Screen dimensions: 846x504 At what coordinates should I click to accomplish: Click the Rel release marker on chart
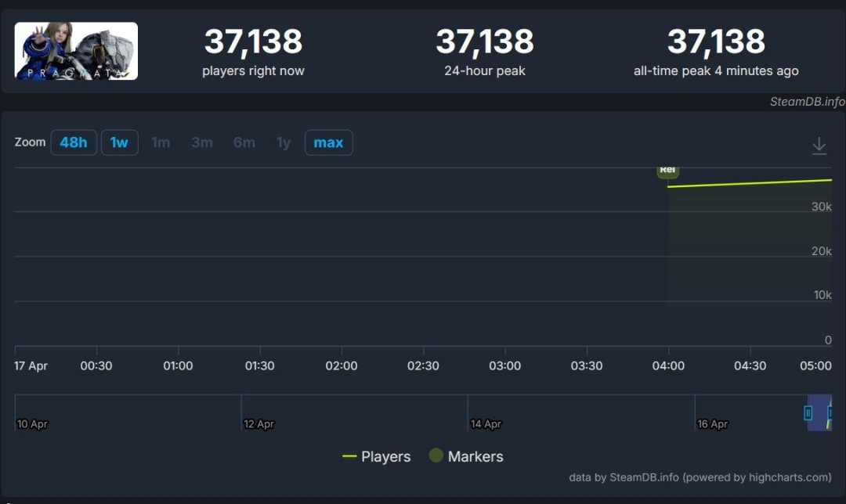click(x=667, y=171)
